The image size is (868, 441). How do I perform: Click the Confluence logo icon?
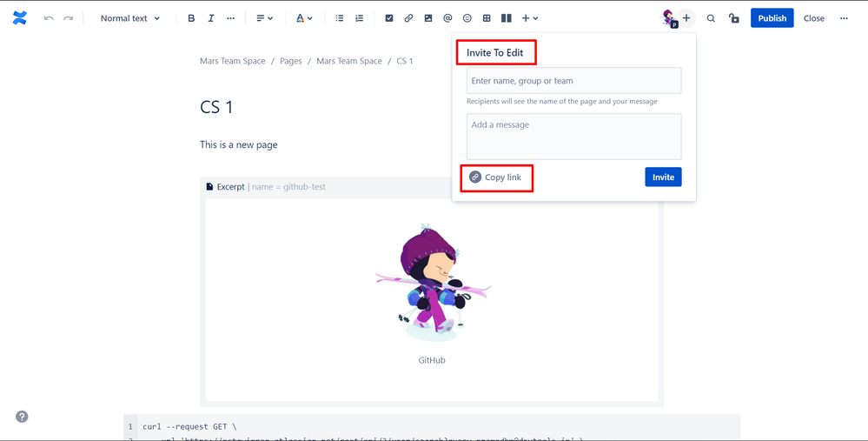pos(19,18)
